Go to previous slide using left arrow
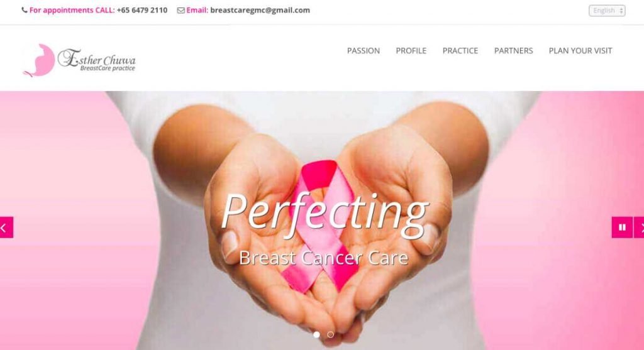The height and width of the screenshot is (350, 644). (6, 227)
